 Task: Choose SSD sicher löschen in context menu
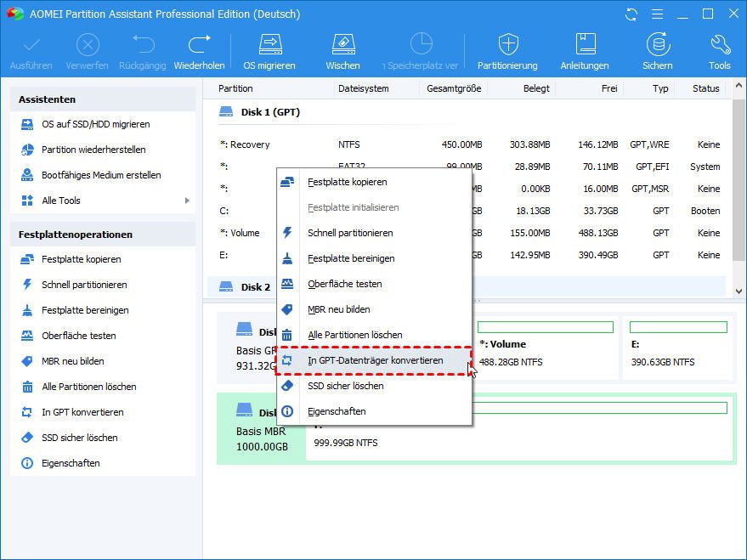tap(375, 386)
